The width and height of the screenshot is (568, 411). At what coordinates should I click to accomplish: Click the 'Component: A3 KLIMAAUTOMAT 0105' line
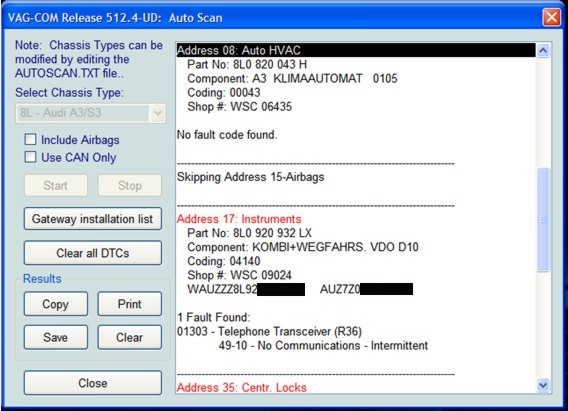(292, 79)
